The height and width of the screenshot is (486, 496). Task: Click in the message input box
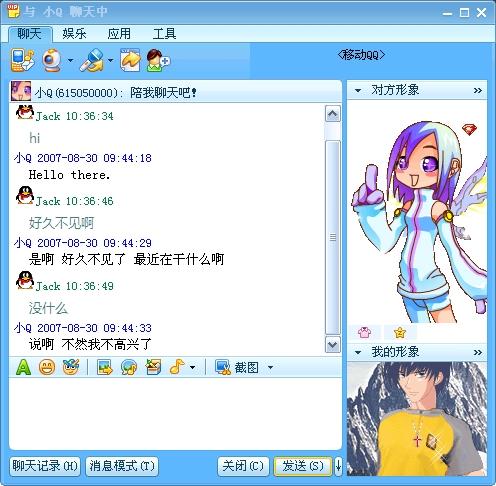click(x=175, y=413)
